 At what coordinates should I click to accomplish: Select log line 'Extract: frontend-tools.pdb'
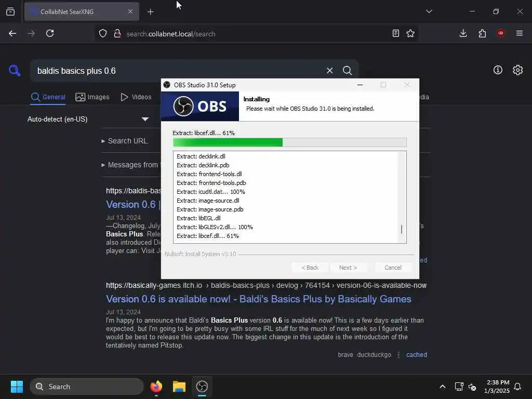coord(211,182)
